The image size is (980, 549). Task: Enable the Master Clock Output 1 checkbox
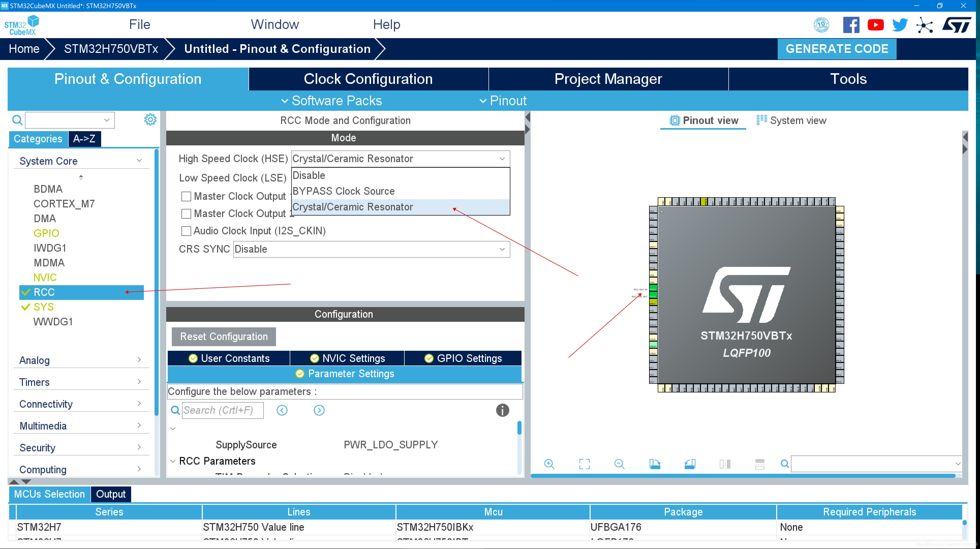tap(186, 196)
